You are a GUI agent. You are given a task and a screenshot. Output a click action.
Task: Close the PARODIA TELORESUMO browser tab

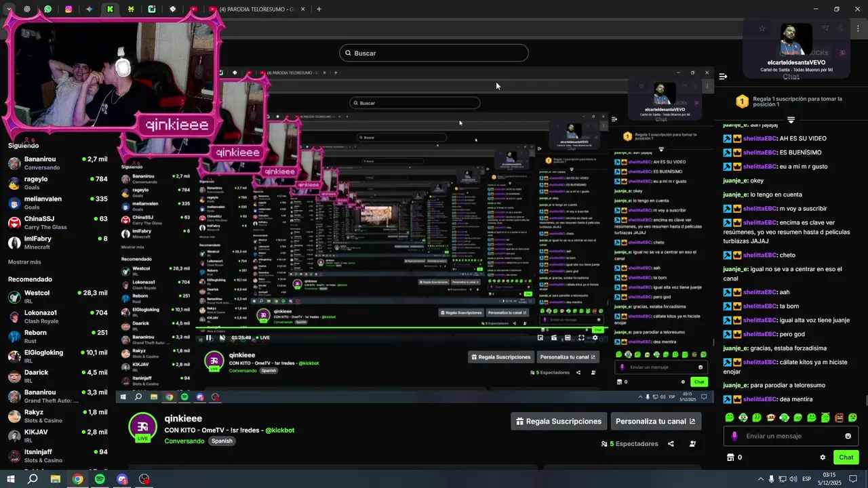click(x=303, y=9)
